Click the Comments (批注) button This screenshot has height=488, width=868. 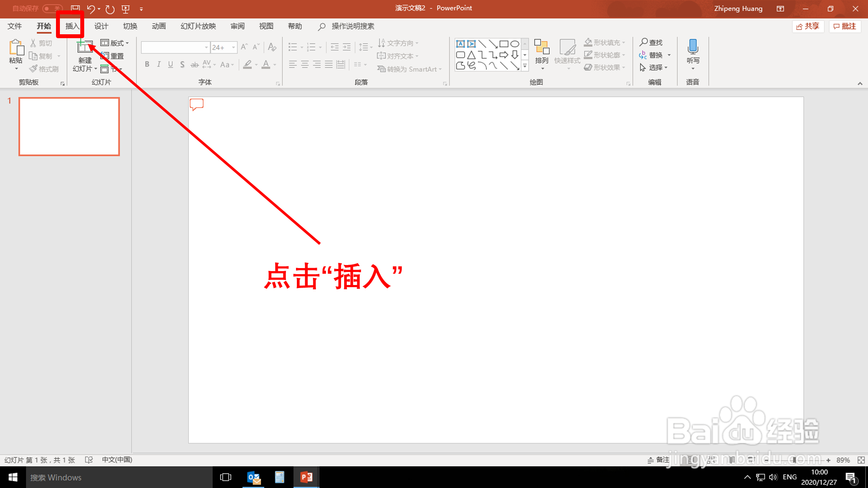pos(845,26)
